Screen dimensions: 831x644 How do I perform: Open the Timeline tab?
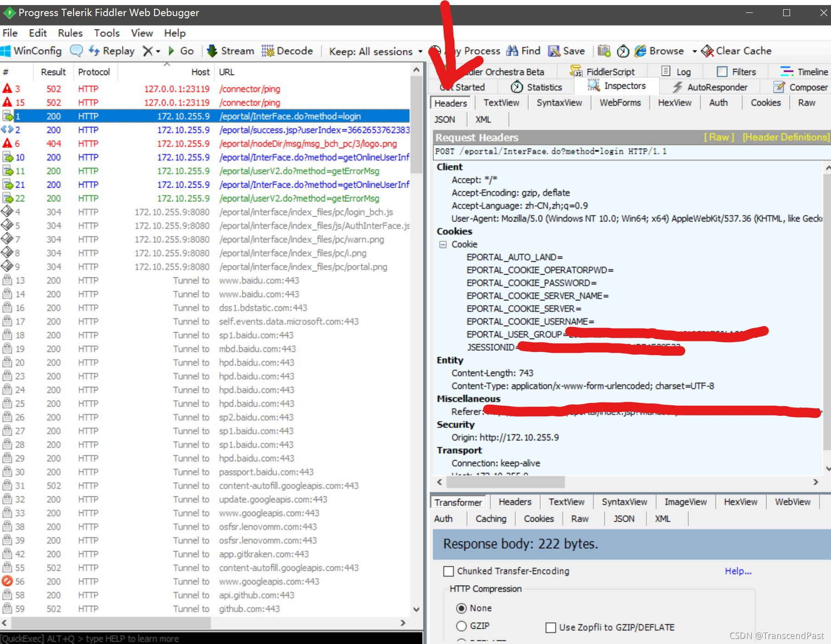click(x=804, y=72)
